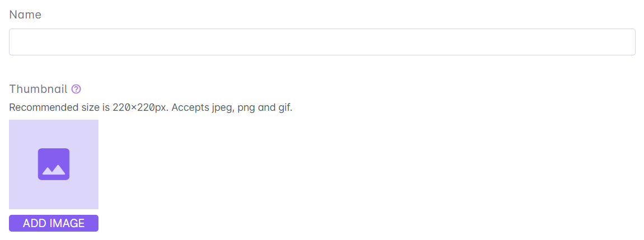Open tooltip via circled question mark

click(77, 89)
